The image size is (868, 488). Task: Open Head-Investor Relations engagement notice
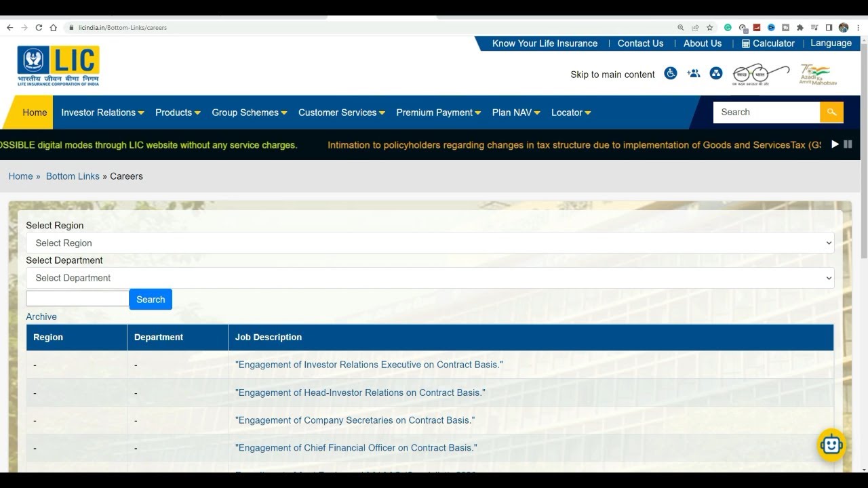360,392
